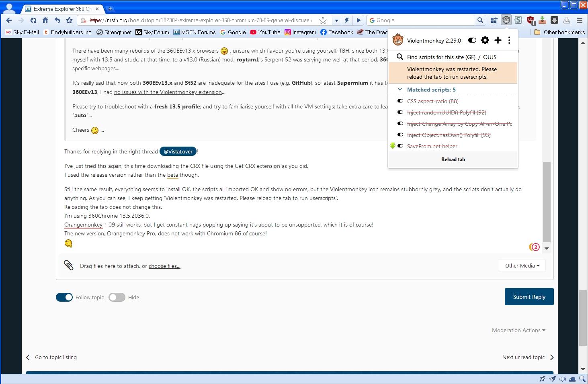The height and width of the screenshot is (384, 588).
Task: Open Sky E-Mail bookmark
Action: tap(22, 32)
